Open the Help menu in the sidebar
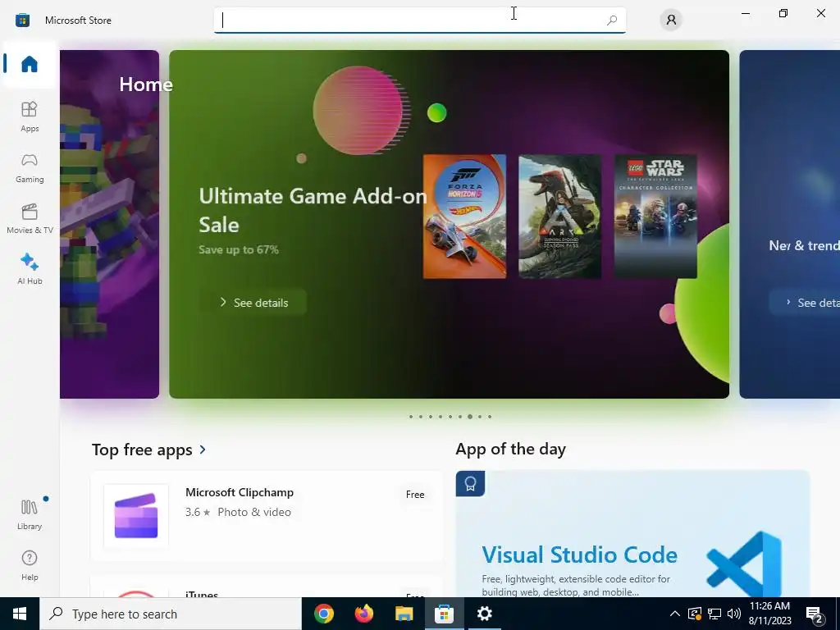The width and height of the screenshot is (840, 630). [x=30, y=565]
